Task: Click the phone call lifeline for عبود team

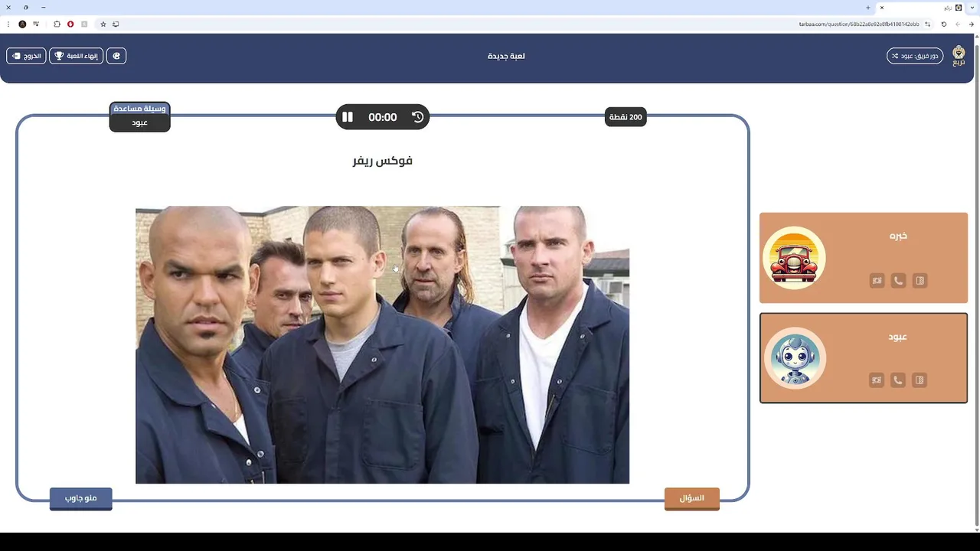Action: pos(898,380)
